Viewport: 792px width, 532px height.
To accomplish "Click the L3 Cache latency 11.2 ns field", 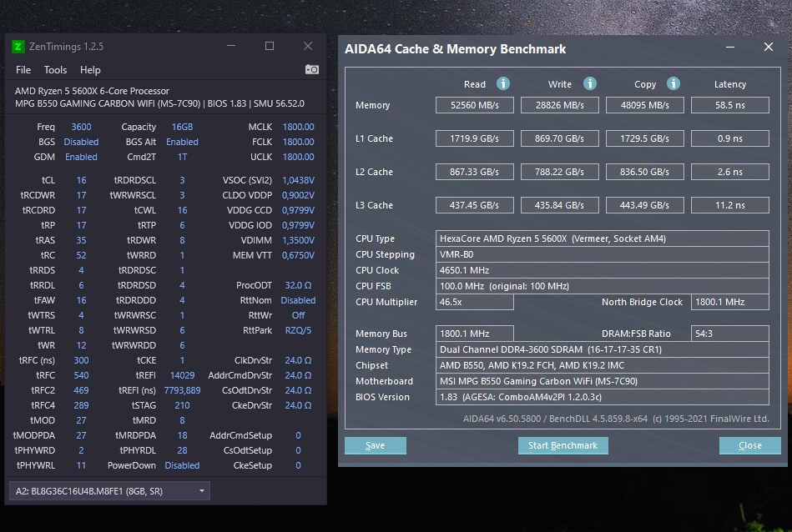I will pos(730,205).
